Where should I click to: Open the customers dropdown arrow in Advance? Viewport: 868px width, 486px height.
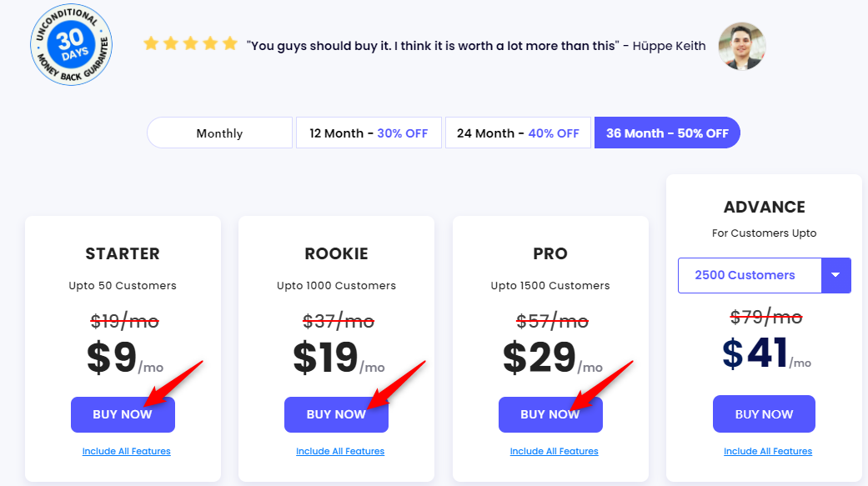coord(835,275)
